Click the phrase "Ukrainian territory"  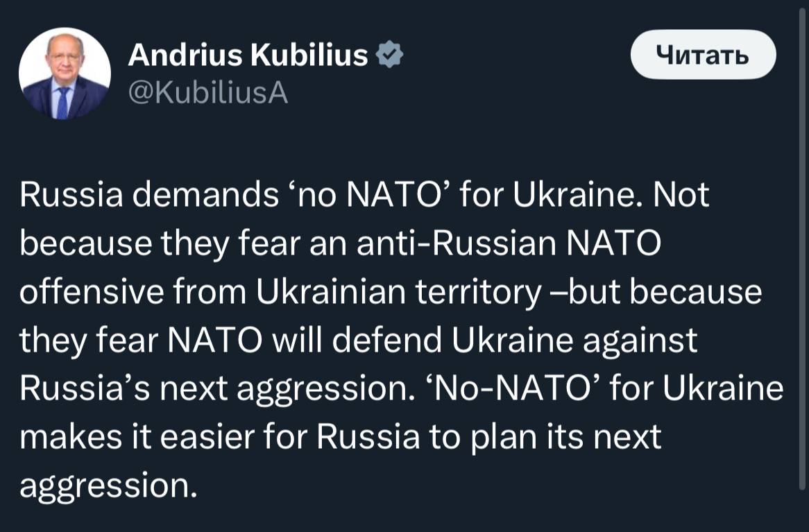pyautogui.click(x=394, y=293)
